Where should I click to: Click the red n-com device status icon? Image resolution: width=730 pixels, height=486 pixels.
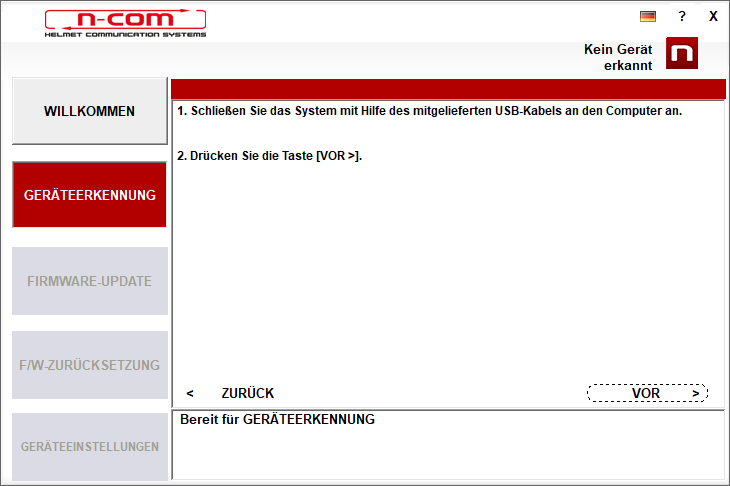click(682, 53)
